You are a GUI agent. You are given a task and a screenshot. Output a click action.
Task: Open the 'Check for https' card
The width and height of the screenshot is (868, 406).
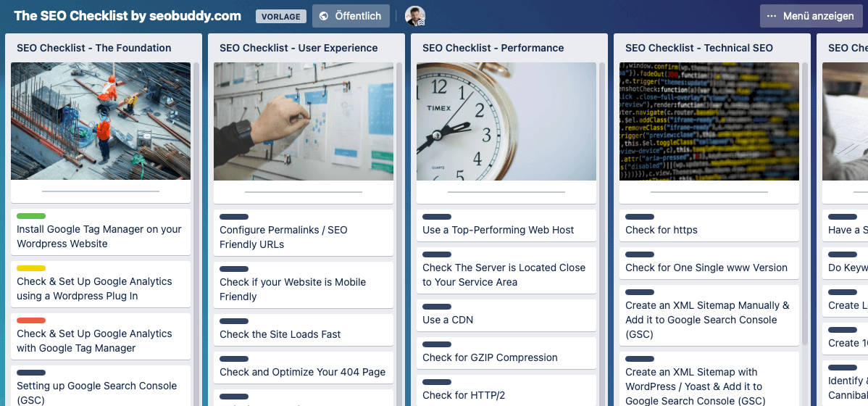[662, 230]
